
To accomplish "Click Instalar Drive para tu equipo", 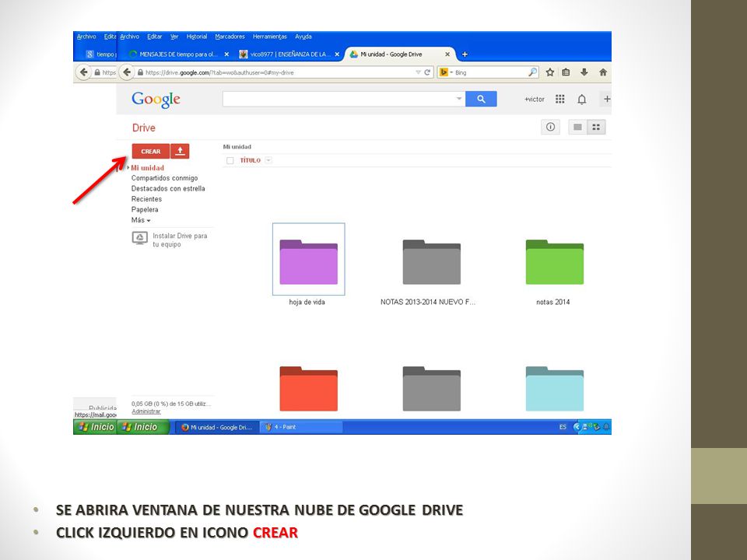I will click(x=170, y=240).
